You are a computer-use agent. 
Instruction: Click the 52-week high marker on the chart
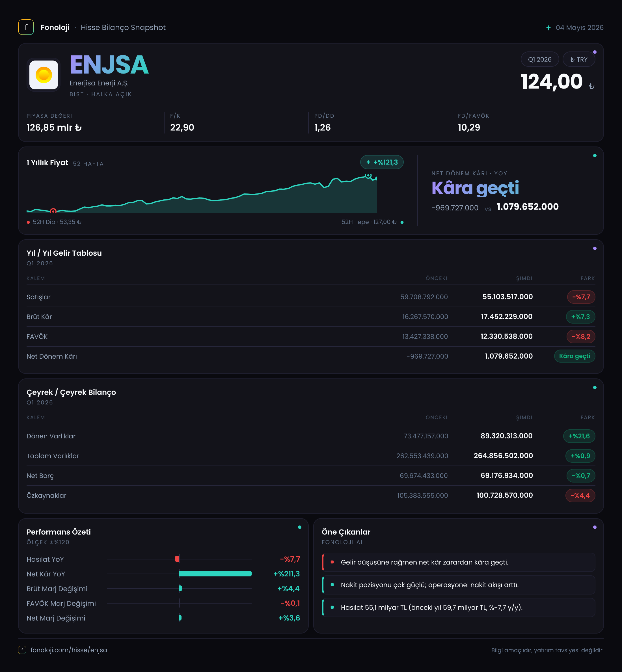[x=368, y=176]
